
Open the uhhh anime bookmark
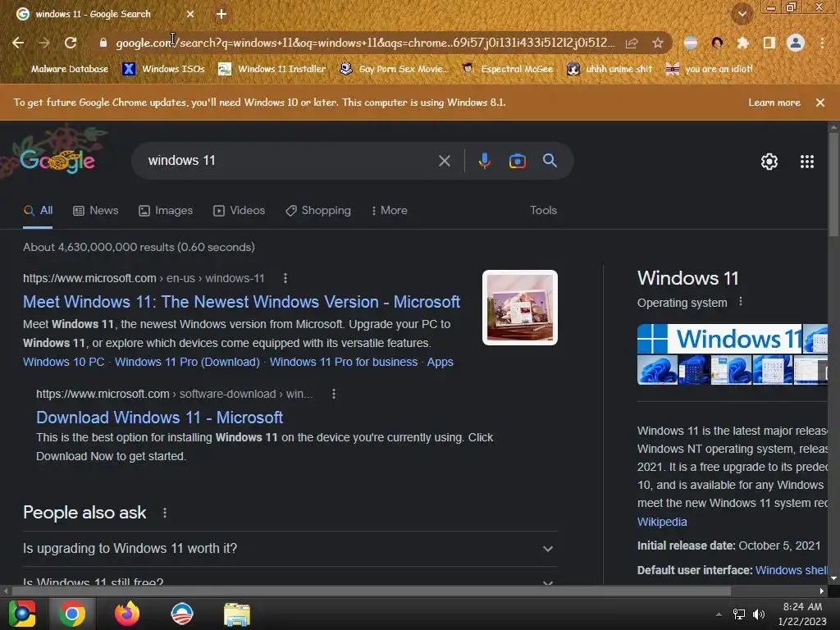point(609,69)
